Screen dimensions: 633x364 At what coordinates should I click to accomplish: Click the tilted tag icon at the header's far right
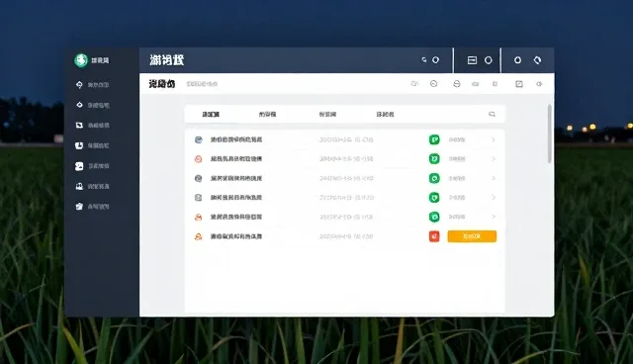(x=537, y=60)
